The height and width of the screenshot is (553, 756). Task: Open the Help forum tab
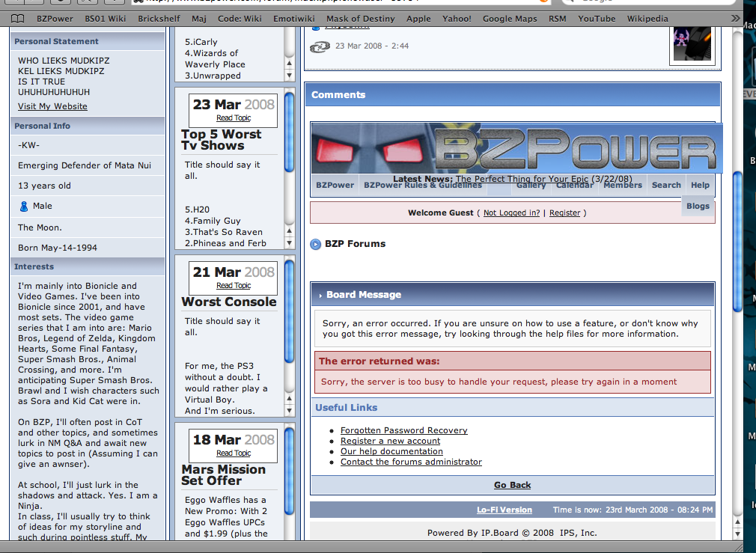click(700, 186)
